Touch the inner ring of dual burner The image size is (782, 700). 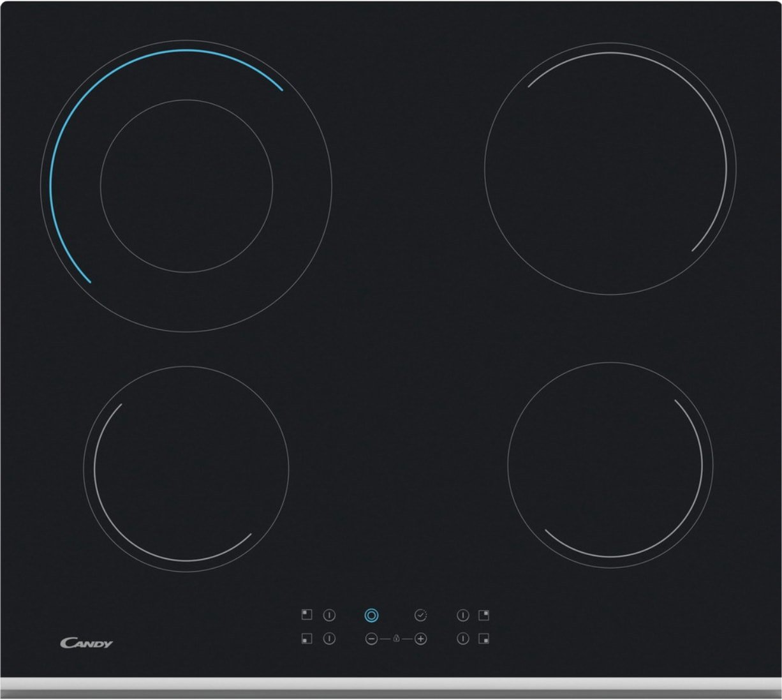186,100
